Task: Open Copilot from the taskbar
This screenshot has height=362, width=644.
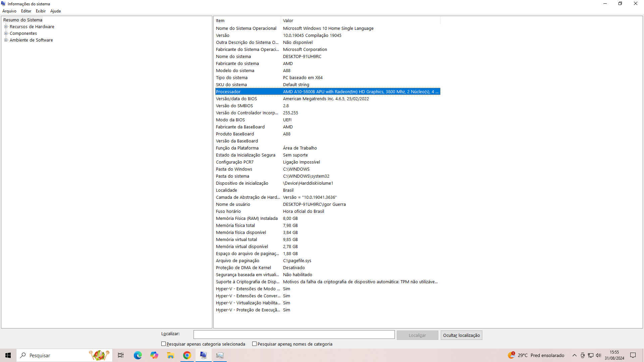Action: (154, 355)
